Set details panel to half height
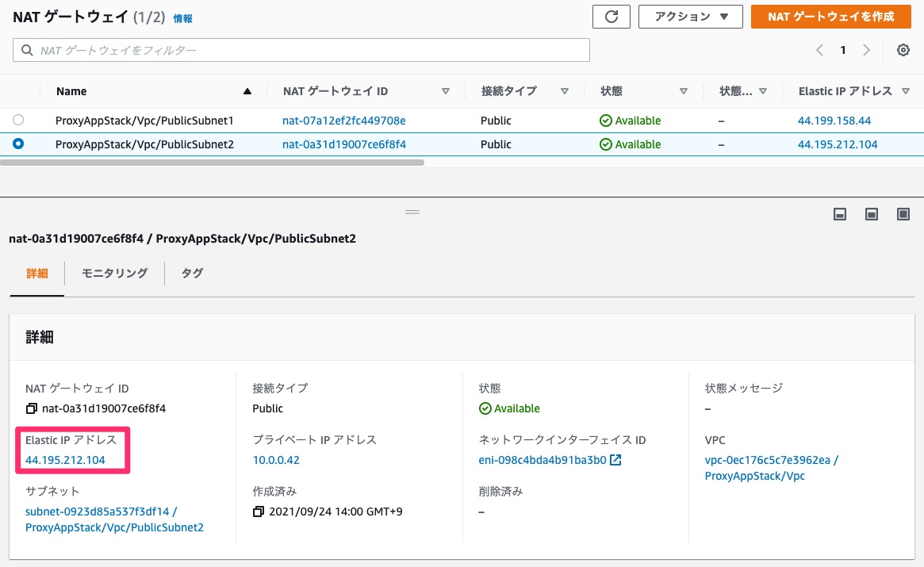This screenshot has width=924, height=567. click(872, 214)
